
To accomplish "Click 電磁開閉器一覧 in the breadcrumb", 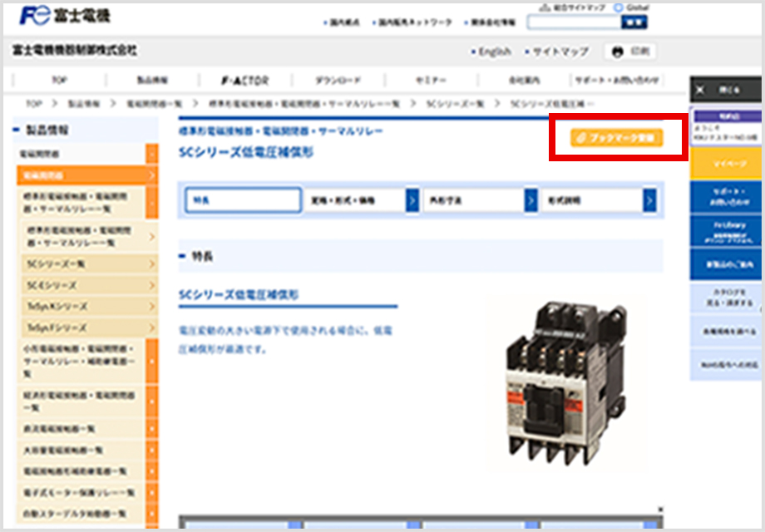I will click(x=154, y=104).
